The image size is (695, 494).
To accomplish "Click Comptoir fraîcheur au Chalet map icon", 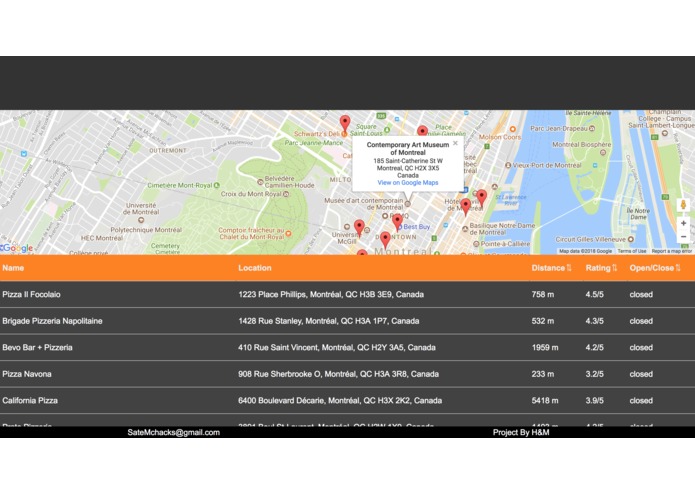I will pyautogui.click(x=288, y=233).
